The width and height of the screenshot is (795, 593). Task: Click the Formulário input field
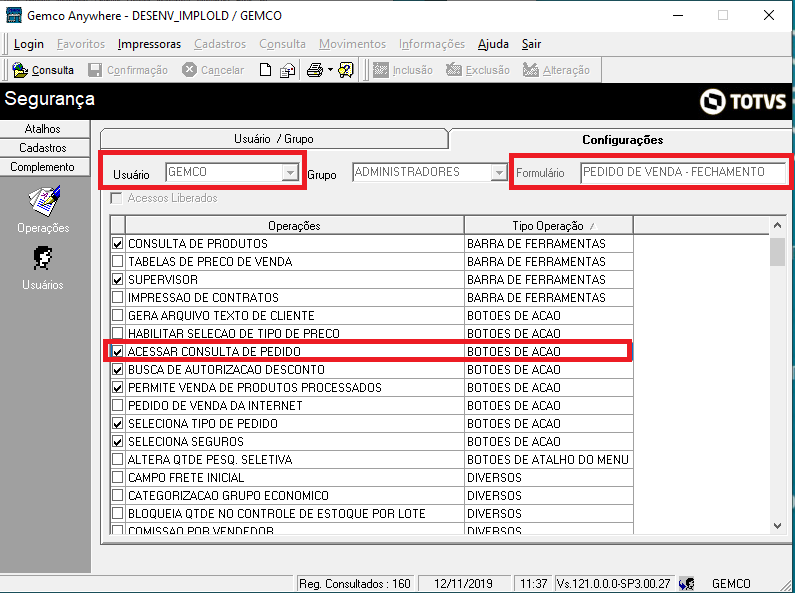(683, 172)
